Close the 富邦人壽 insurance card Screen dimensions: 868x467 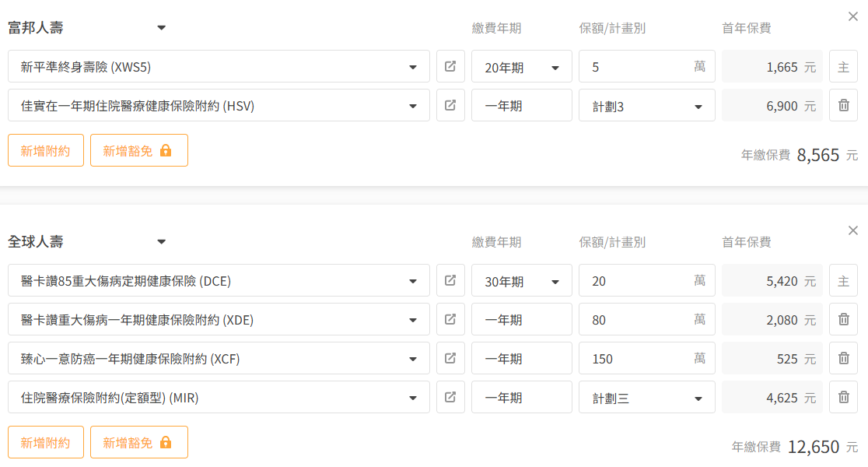(853, 16)
